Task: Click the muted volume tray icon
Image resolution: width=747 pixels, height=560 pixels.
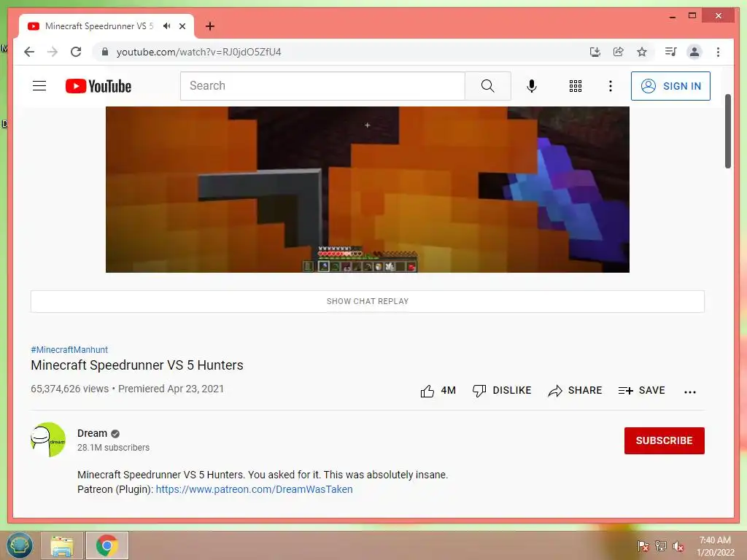Action: coord(678,545)
